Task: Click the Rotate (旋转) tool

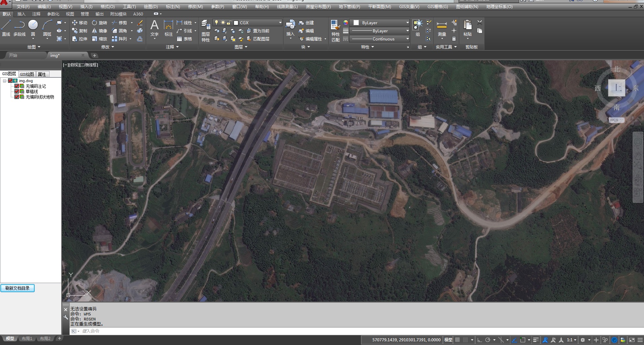Action: [99, 23]
